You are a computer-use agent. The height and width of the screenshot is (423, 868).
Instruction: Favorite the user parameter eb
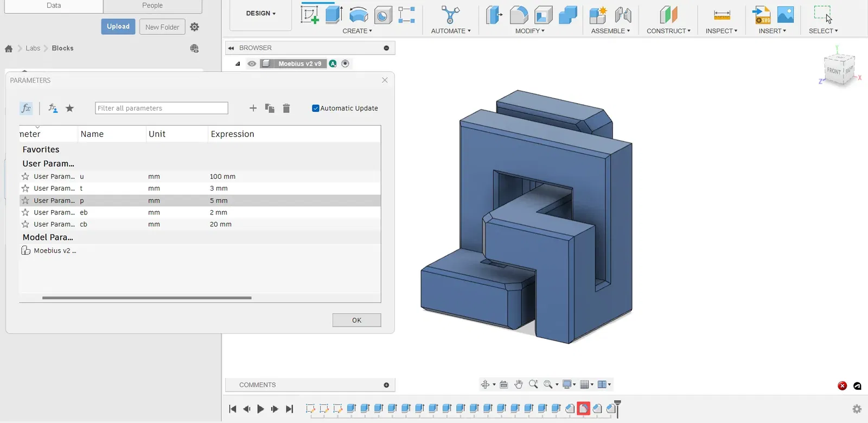click(x=25, y=212)
